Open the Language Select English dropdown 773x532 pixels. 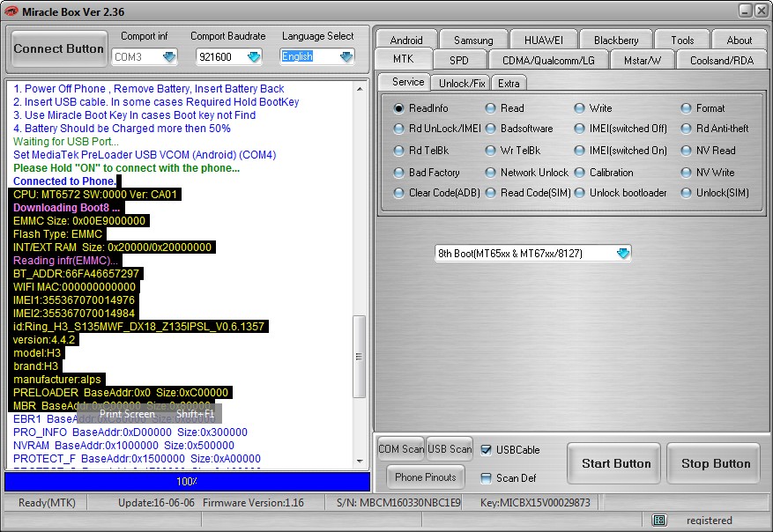pos(346,56)
